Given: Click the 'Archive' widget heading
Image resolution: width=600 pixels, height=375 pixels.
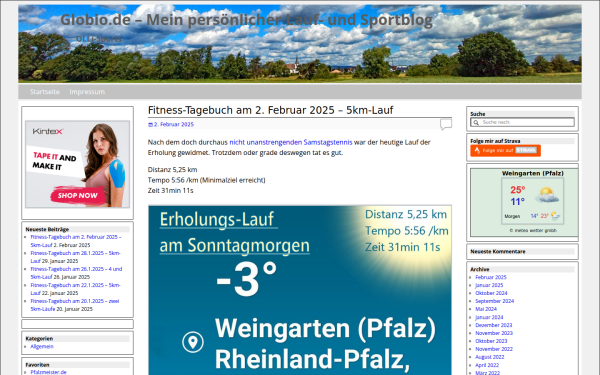Looking at the screenshot, I should 479,269.
